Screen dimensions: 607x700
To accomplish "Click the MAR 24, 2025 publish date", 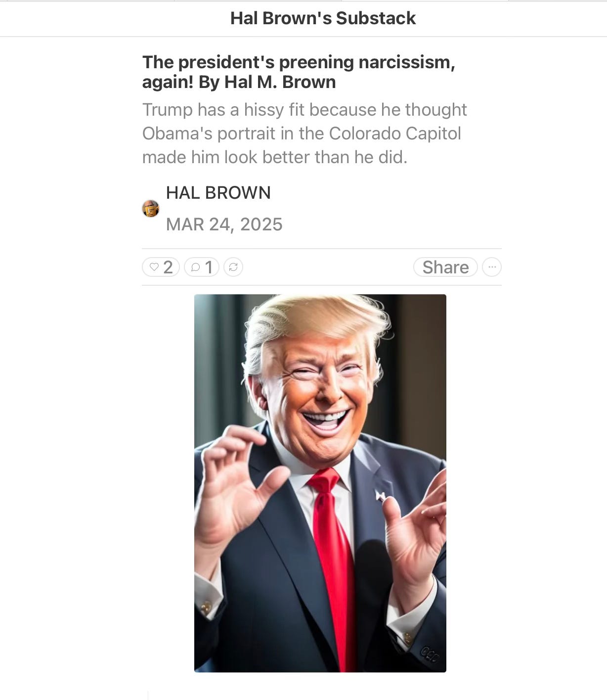I will click(224, 224).
